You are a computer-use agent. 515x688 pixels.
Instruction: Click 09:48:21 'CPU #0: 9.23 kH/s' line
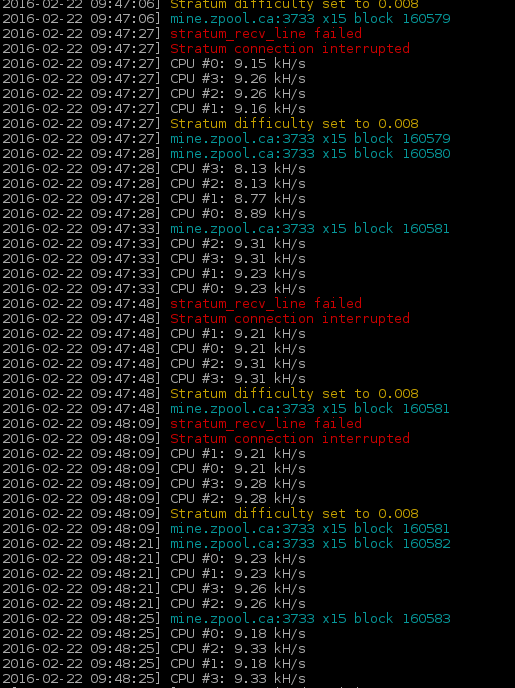click(x=238, y=559)
